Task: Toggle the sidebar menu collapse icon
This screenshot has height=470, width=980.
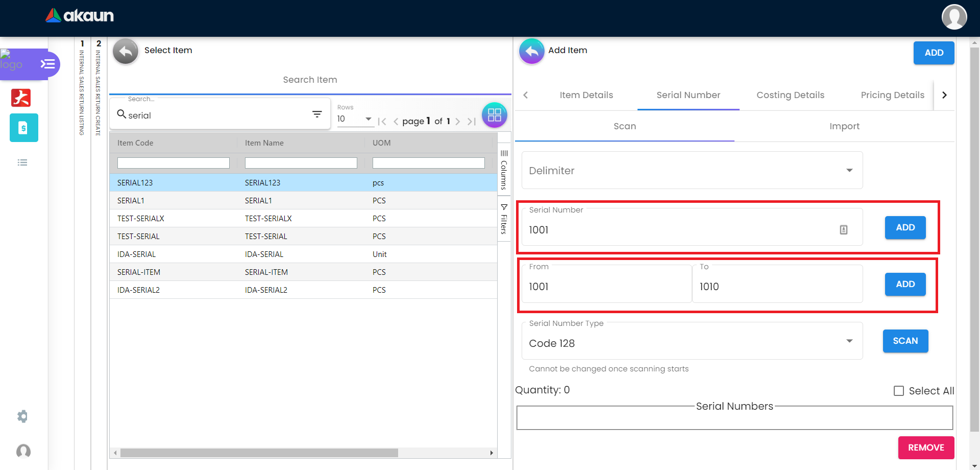Action: pos(47,64)
